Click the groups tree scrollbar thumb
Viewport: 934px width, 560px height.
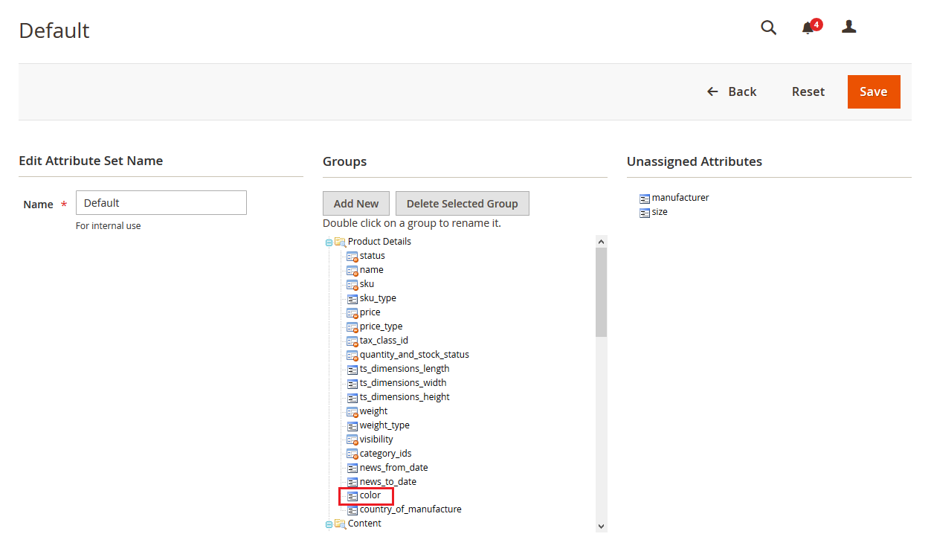click(601, 292)
